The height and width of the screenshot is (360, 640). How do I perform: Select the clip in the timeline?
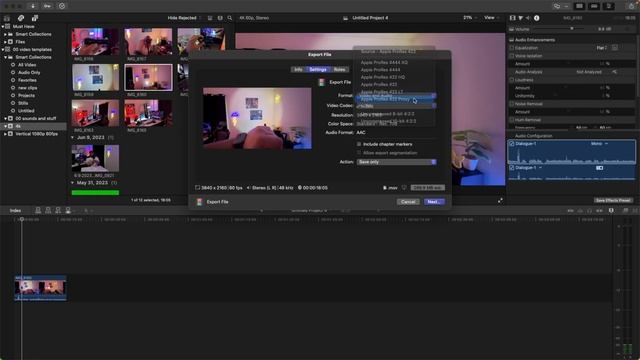(x=40, y=288)
